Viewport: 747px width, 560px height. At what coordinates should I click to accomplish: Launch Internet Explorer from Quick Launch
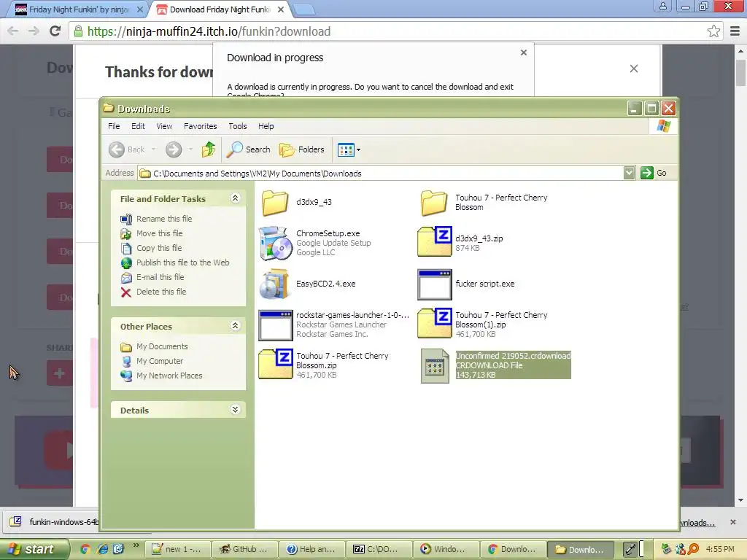click(x=102, y=549)
